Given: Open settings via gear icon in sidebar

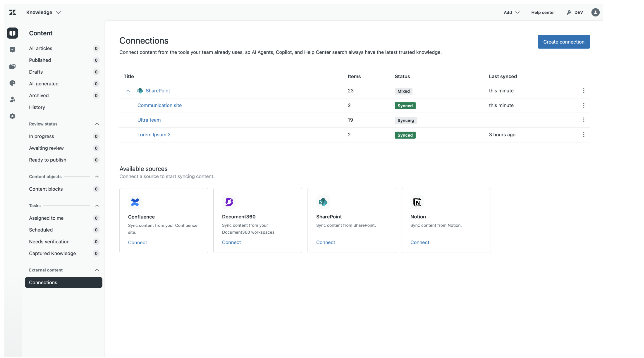Looking at the screenshot, I should coord(12,116).
